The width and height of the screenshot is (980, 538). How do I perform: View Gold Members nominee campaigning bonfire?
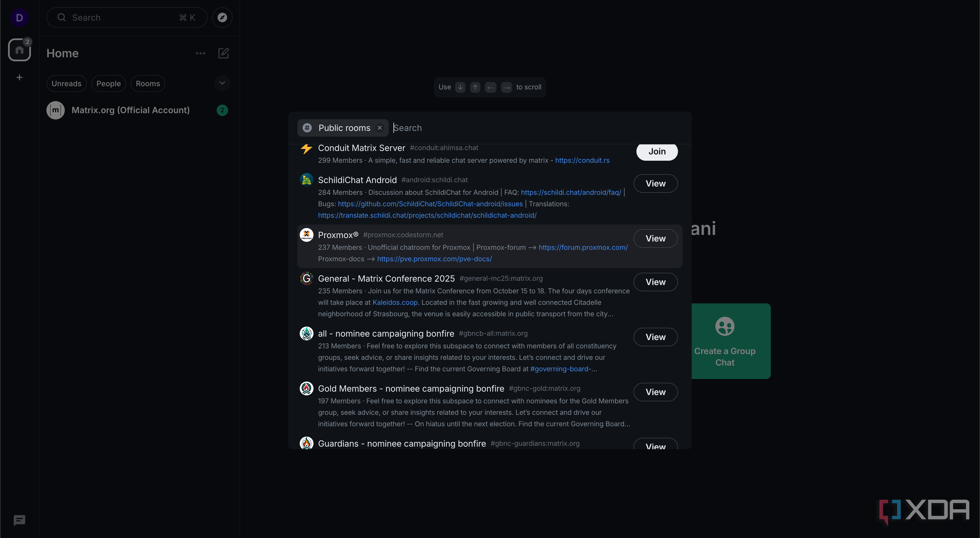tap(655, 392)
